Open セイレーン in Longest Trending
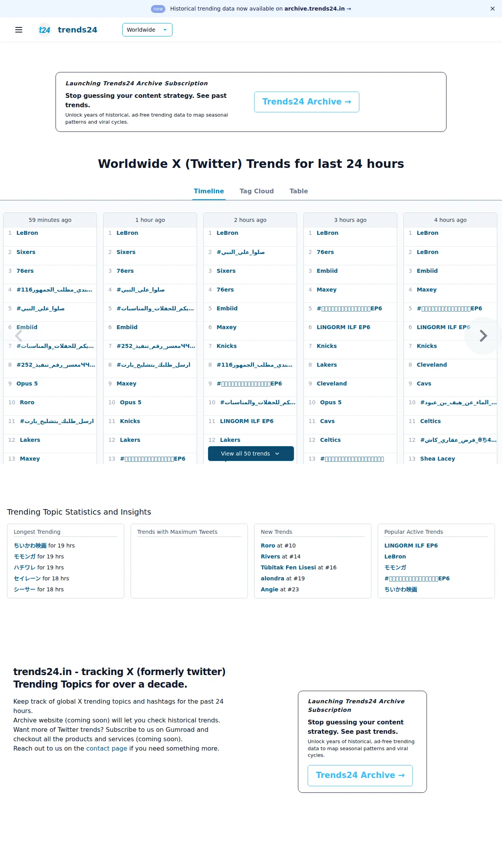The width and height of the screenshot is (502, 868). click(27, 578)
